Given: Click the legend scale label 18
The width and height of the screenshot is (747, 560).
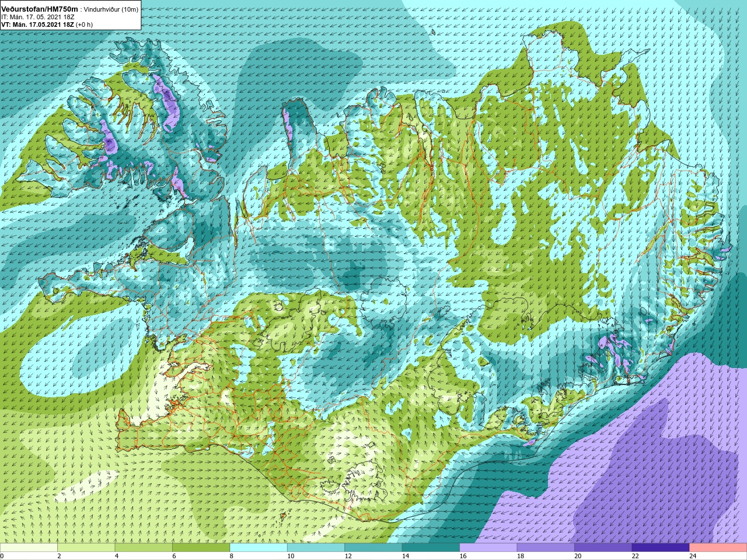Looking at the screenshot, I should coord(520,556).
